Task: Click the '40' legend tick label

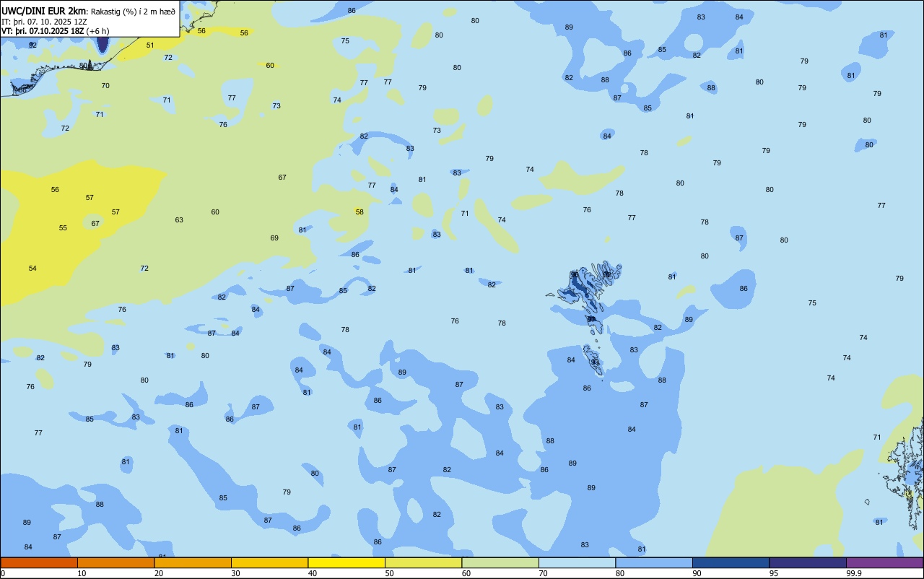Action: click(313, 573)
